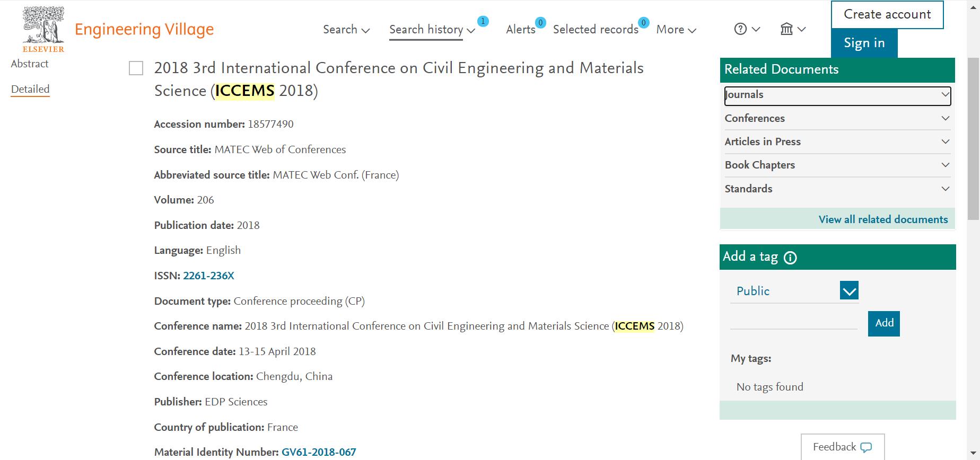Click the Elsevier tree logo
Screen dimensions: 980x460
coord(43,29)
